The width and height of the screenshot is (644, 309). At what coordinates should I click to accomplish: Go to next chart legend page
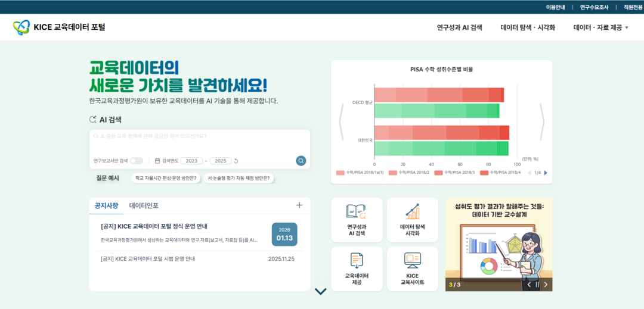click(x=545, y=173)
